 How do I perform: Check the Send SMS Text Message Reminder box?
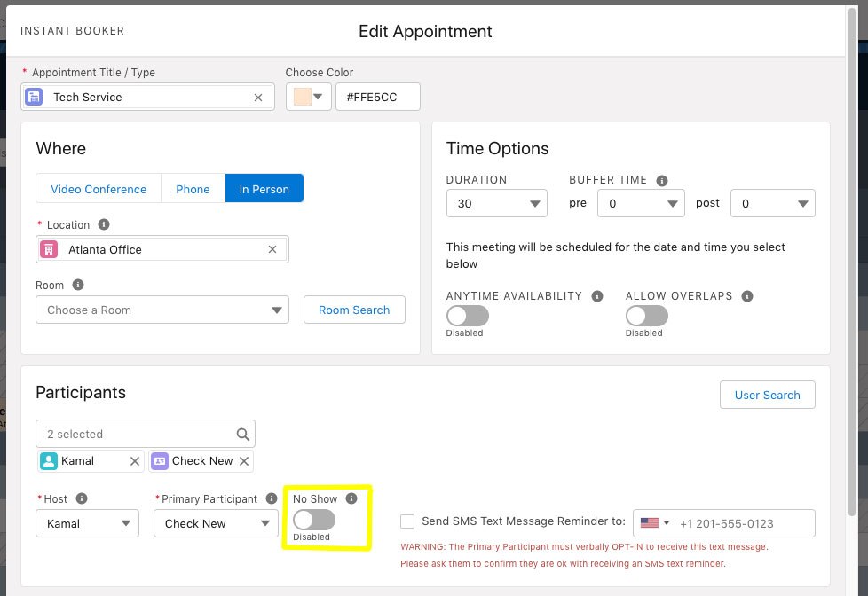pyautogui.click(x=407, y=521)
